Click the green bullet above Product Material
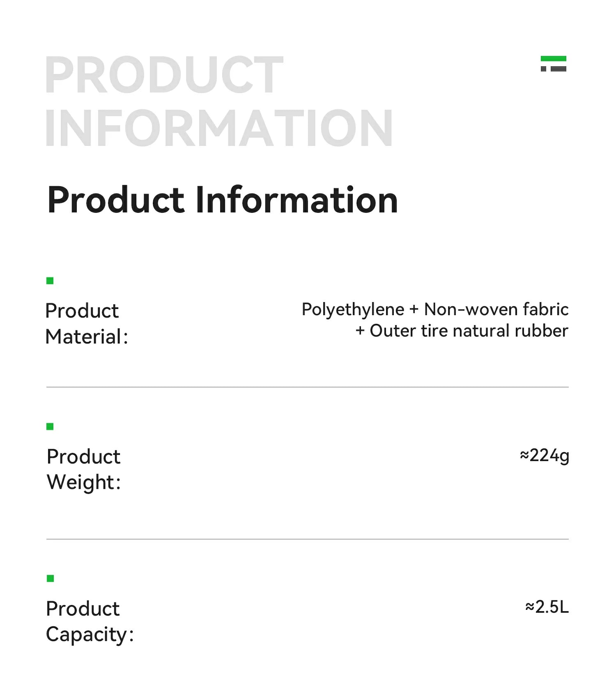 pos(50,281)
